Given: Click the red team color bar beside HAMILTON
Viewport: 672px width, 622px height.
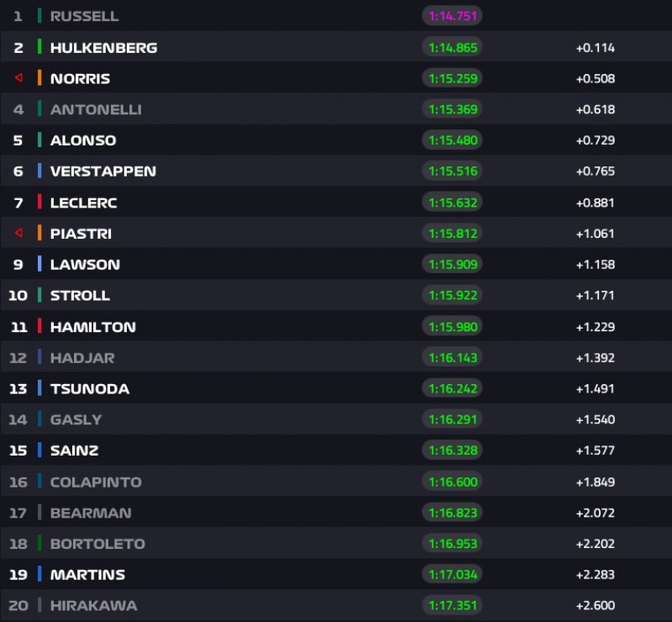Looking at the screenshot, I should (x=39, y=326).
